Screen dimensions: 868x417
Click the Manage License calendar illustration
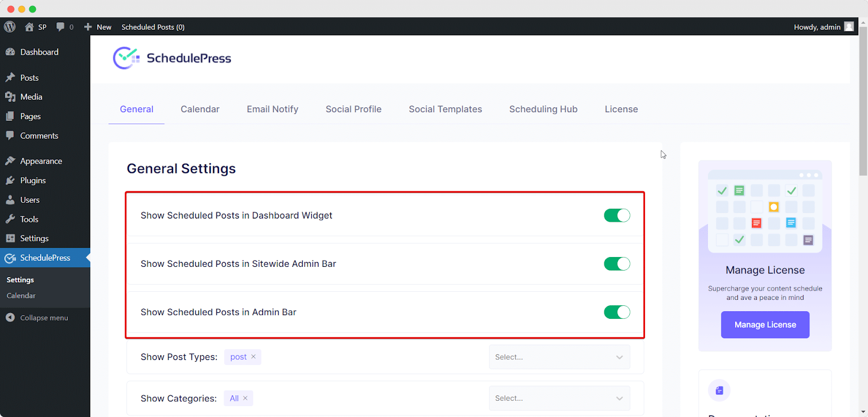(765, 210)
